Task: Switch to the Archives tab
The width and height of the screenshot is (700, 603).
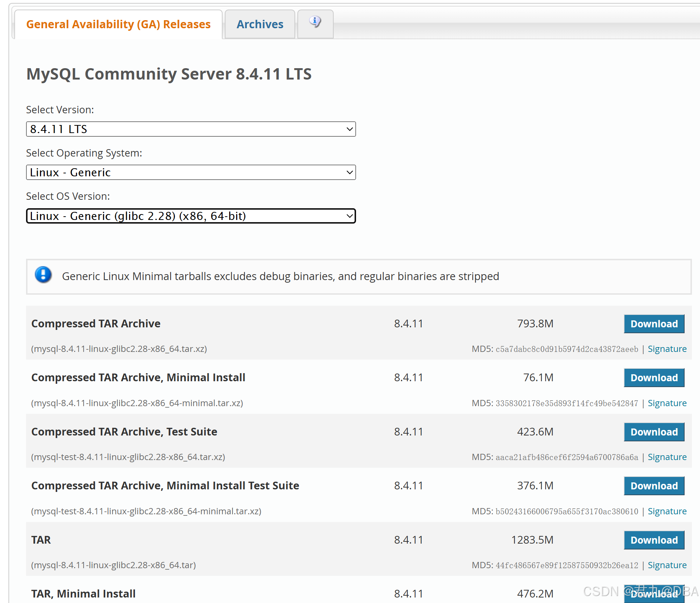Action: [x=260, y=24]
